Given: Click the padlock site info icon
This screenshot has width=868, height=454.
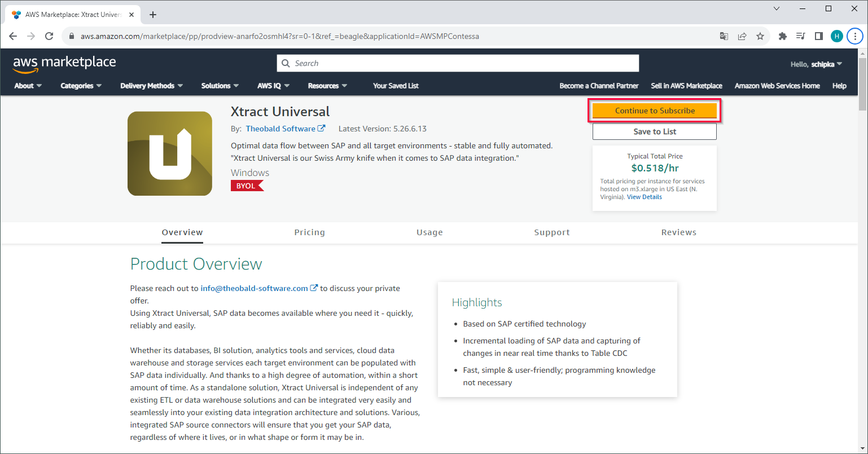Looking at the screenshot, I should [72, 36].
